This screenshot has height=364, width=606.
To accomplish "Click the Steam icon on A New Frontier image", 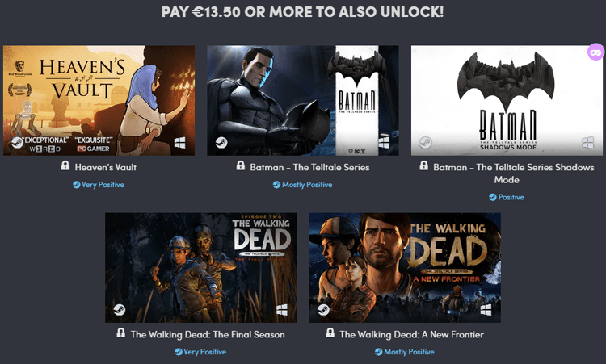I will coord(323,310).
